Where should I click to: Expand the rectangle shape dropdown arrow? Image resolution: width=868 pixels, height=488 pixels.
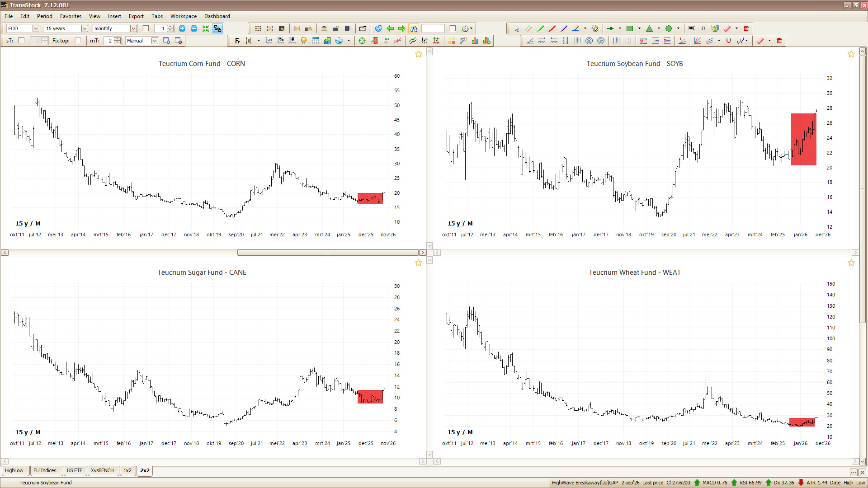click(639, 28)
